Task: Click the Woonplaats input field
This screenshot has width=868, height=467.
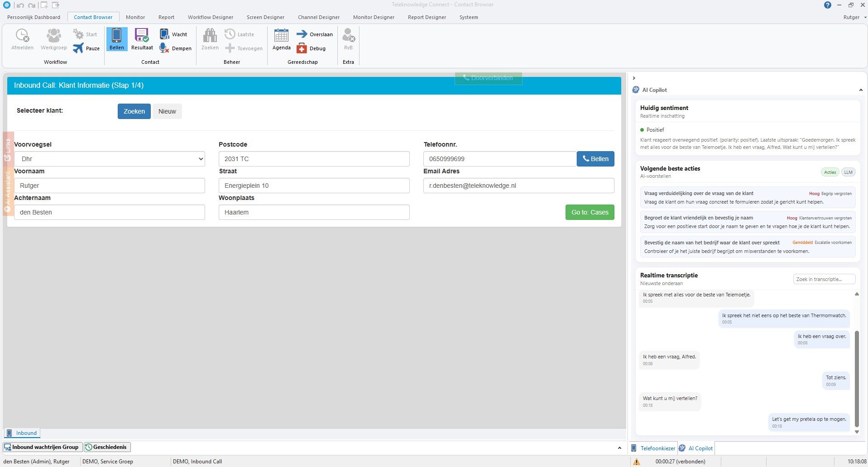Action: 314,212
